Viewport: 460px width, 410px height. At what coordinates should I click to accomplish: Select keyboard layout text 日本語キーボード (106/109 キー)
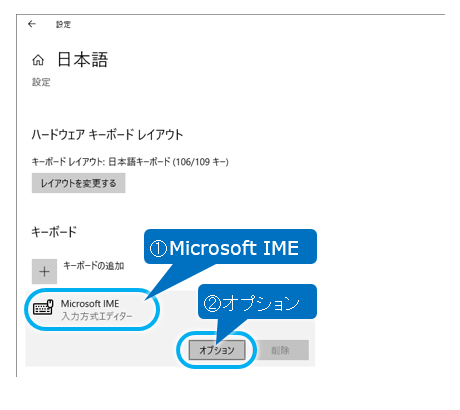pyautogui.click(x=168, y=162)
